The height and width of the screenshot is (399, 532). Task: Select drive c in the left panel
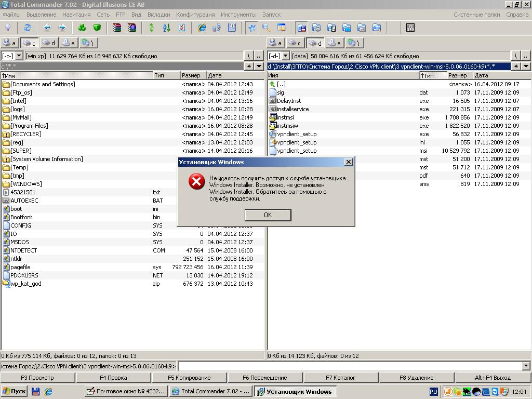click(x=29, y=43)
